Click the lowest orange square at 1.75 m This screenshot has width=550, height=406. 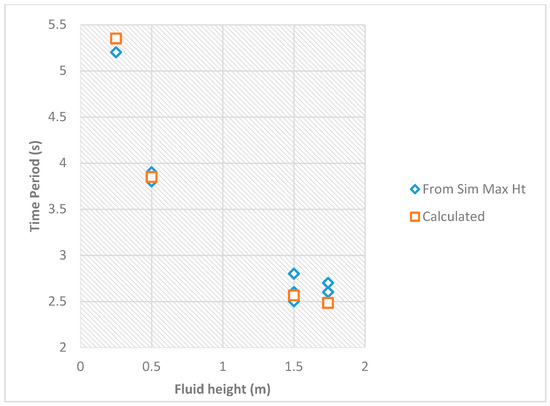coord(328,303)
